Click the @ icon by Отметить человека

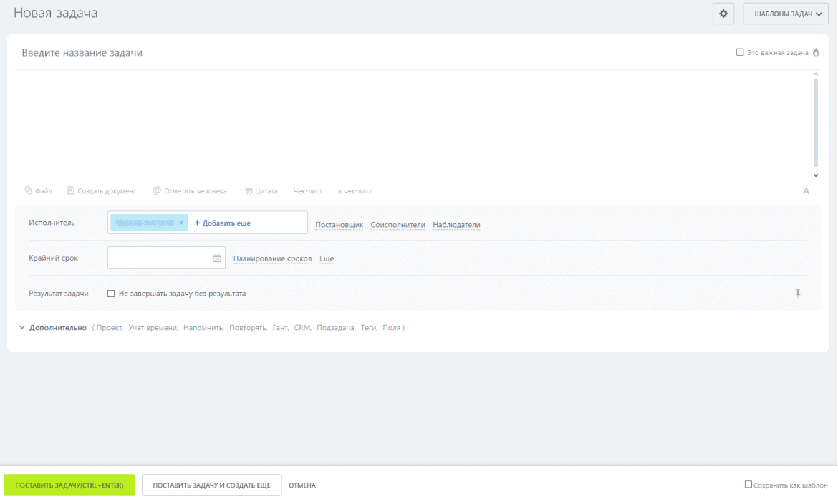click(x=157, y=190)
